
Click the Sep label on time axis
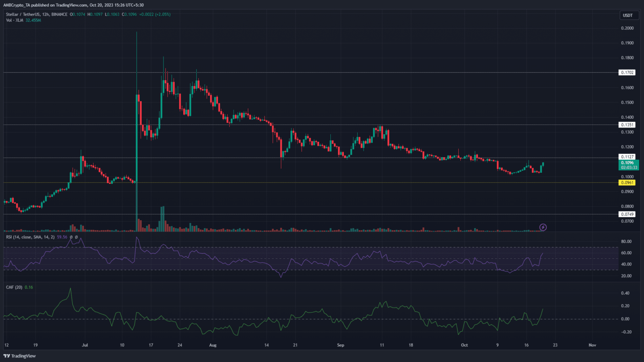tap(340, 345)
